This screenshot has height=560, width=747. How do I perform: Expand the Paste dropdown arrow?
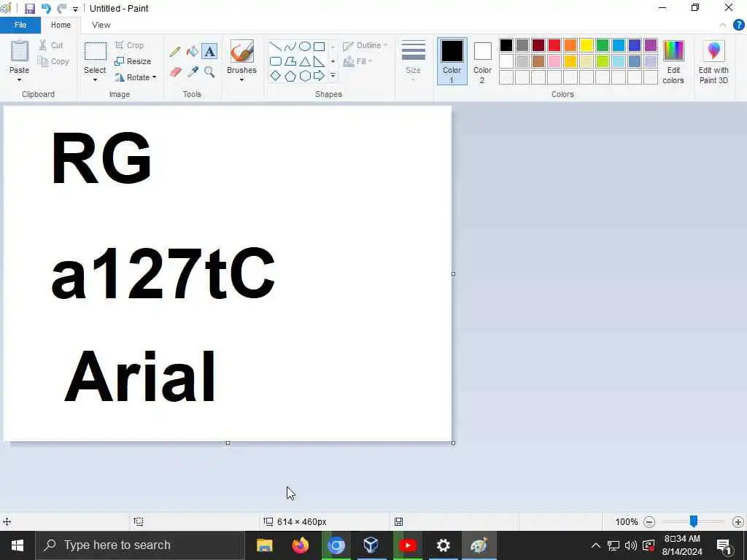(x=19, y=80)
